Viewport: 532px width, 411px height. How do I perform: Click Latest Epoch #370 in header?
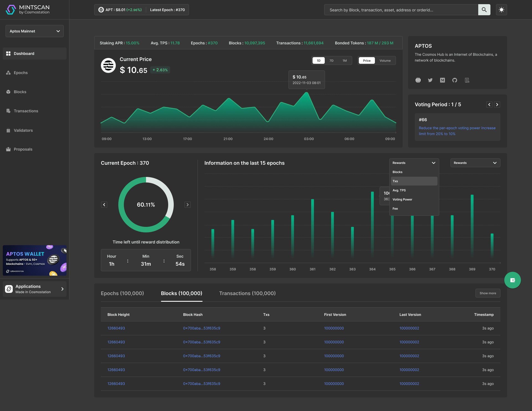[x=167, y=10]
